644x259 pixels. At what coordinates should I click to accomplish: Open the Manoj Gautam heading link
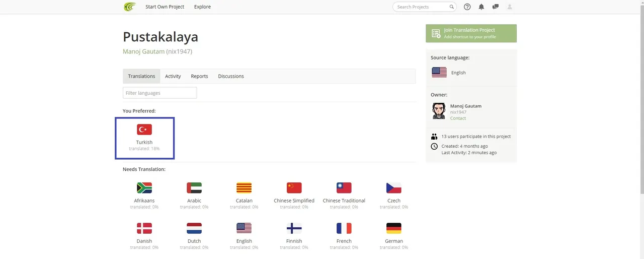coord(143,51)
